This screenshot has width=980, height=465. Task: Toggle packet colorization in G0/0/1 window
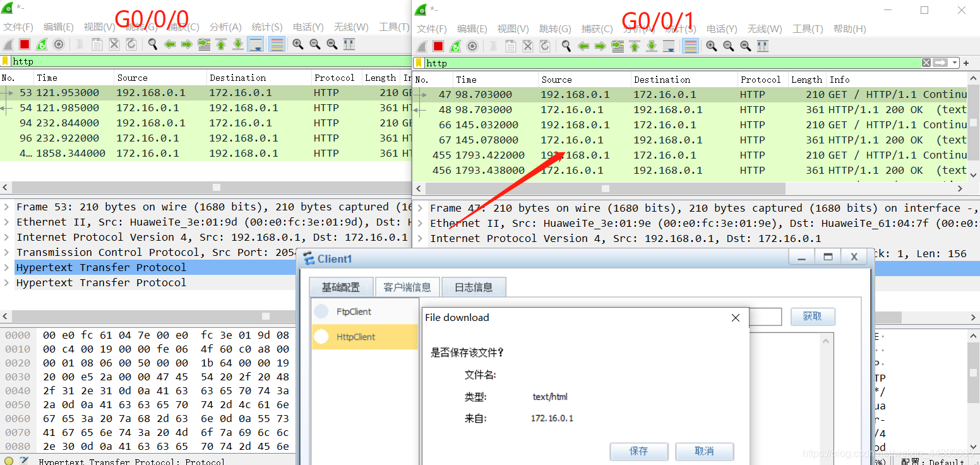click(690, 46)
